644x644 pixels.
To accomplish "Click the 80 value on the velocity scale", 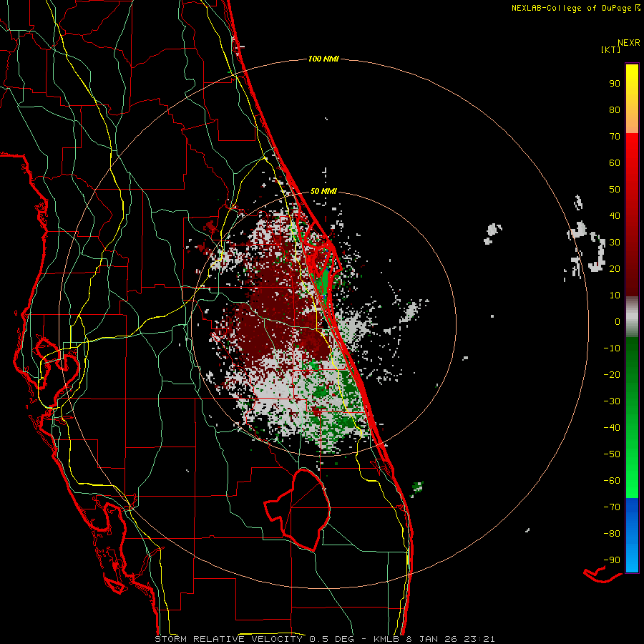I will pos(615,110).
